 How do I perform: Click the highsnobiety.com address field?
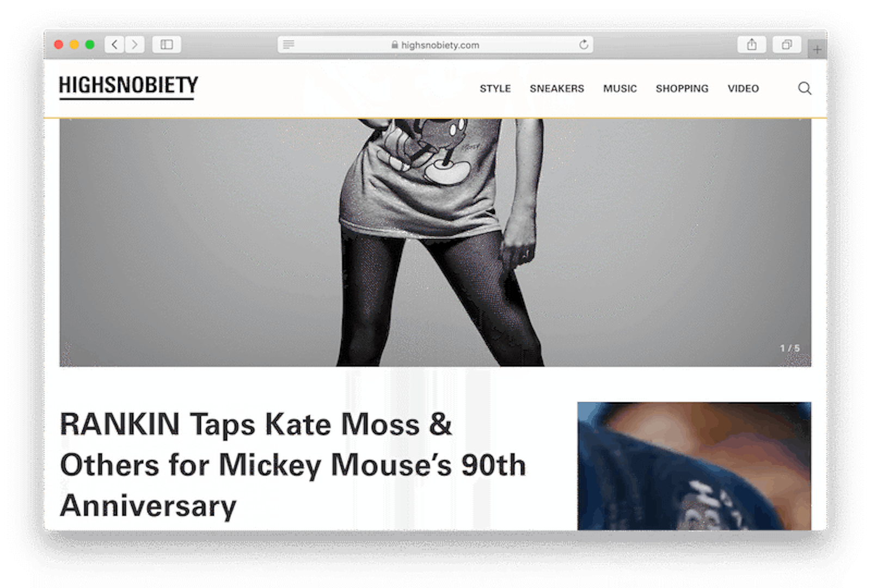click(x=436, y=45)
